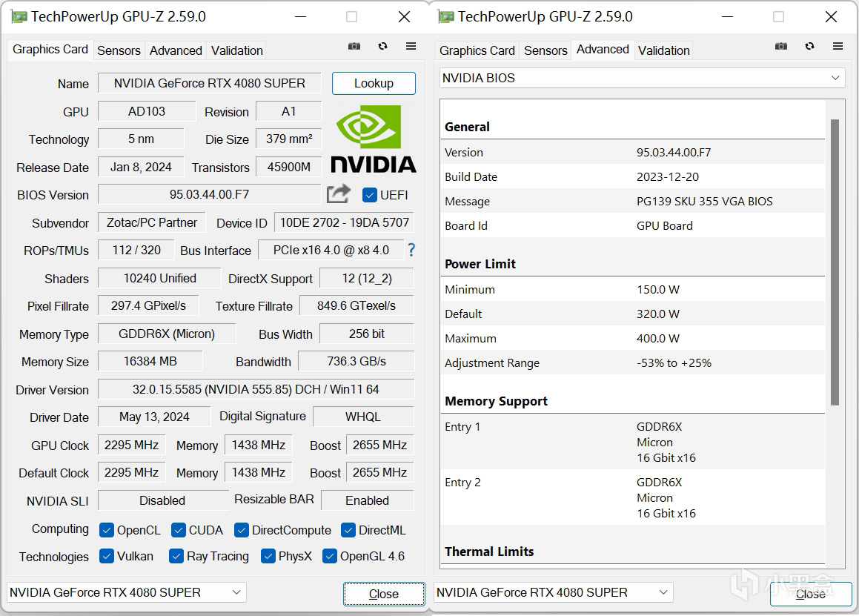Toggle the OpenCL checkbox
This screenshot has height=616, width=859.
[106, 530]
